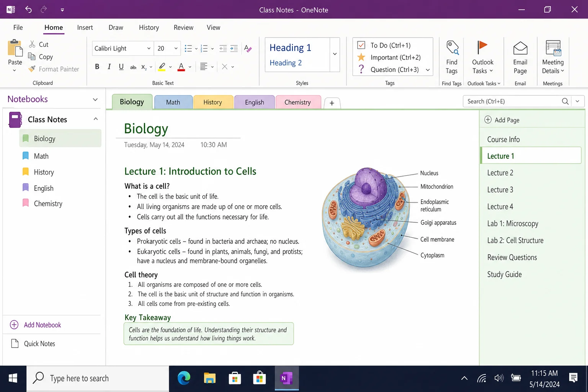Screen dimensions: 588x392
Task: Toggle Strikethrough formatting
Action: pos(133,67)
